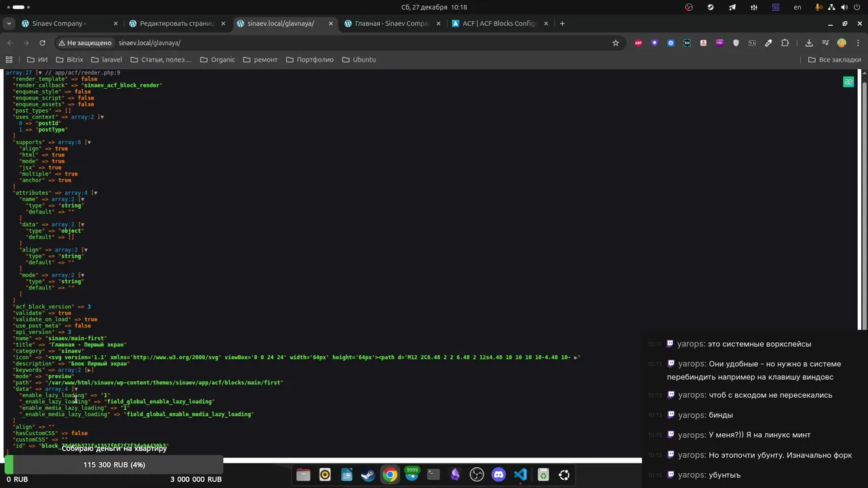Switch to the 'Редактировать страницу' tab
This screenshot has width=868, height=488.
tap(178, 23)
